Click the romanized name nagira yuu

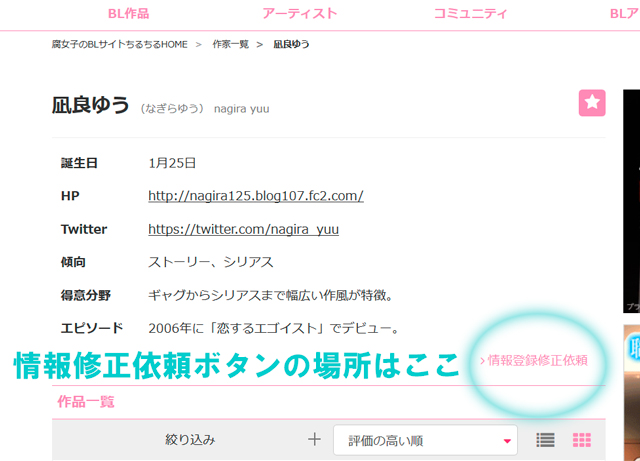(x=242, y=109)
